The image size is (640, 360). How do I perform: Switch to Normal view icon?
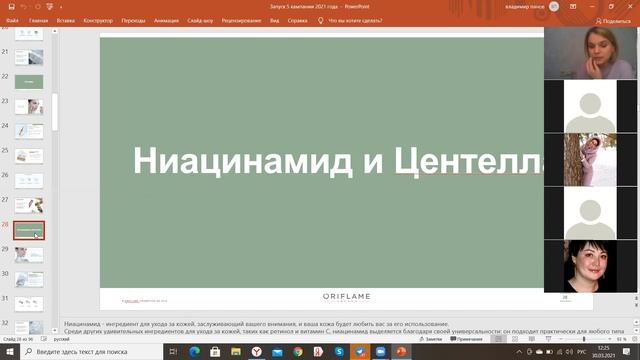pyautogui.click(x=498, y=339)
